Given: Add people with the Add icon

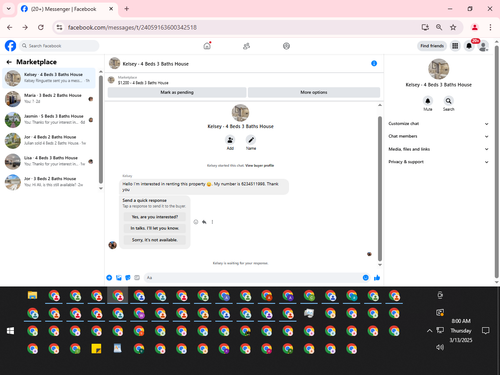Looking at the screenshot, I should (x=230, y=140).
